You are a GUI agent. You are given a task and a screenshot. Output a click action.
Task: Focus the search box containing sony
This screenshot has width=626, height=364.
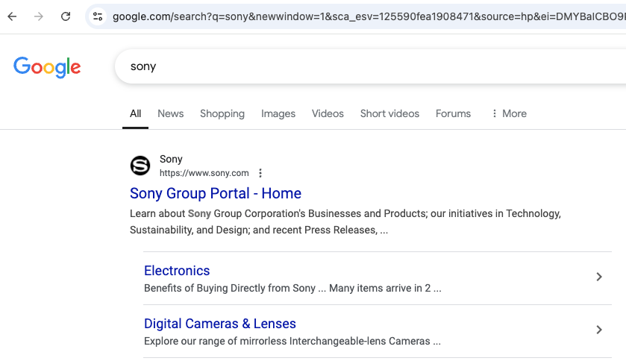pyautogui.click(x=370, y=66)
